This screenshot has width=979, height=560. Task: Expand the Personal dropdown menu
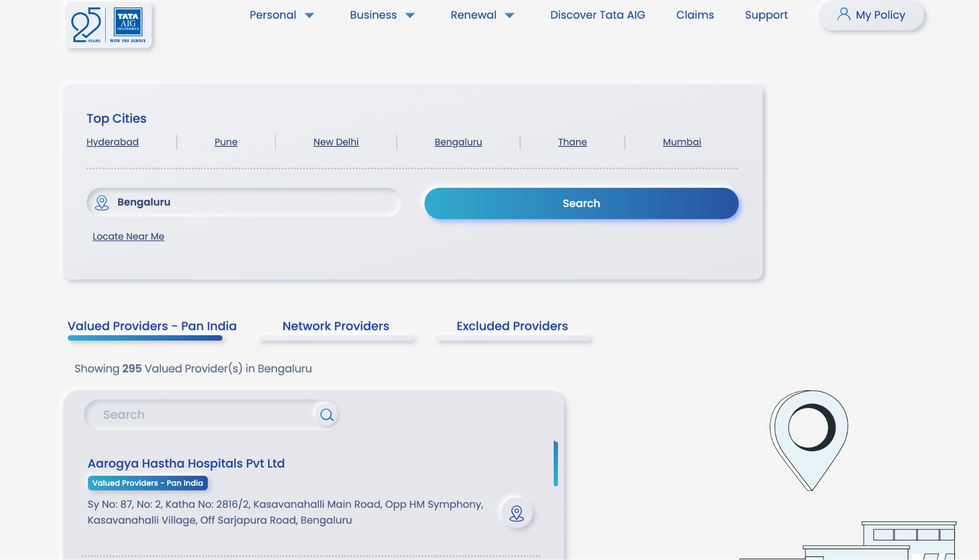[282, 15]
